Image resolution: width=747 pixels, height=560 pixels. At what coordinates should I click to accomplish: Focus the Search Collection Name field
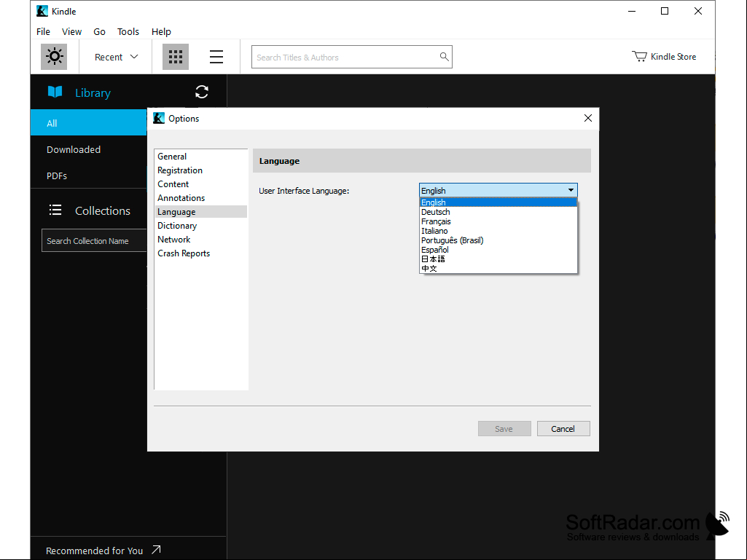(x=94, y=240)
